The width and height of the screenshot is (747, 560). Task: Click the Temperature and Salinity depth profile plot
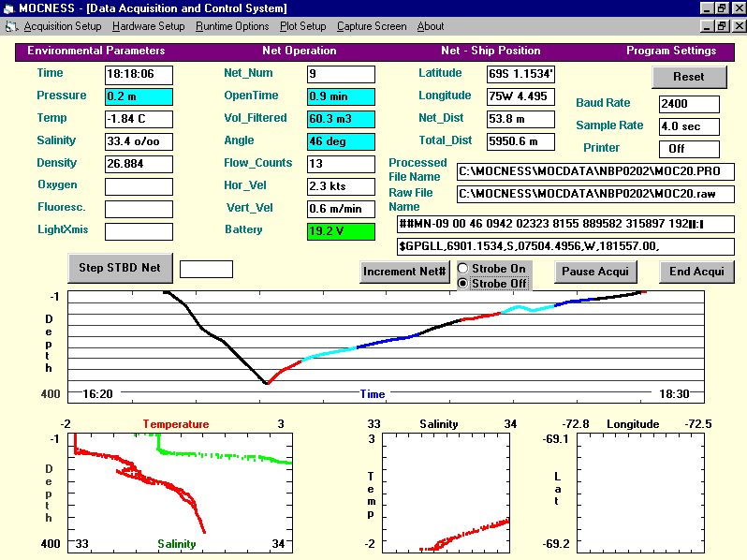180,493
